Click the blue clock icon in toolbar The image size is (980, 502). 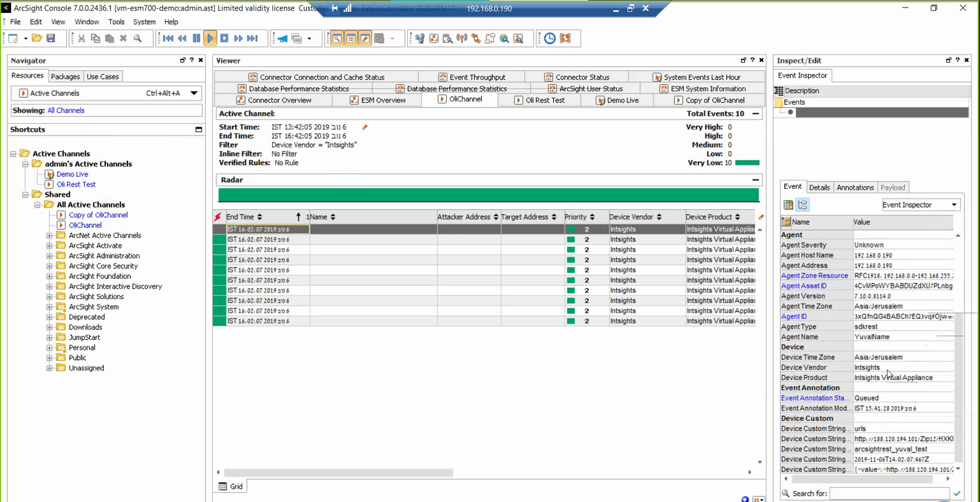pos(549,38)
